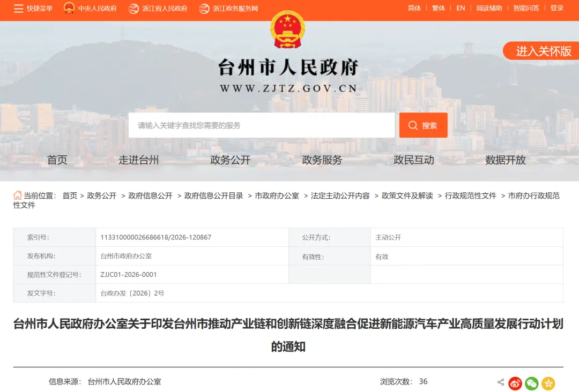579x392 pixels.
Task: Click the home icon next to 当前位置
Action: [18, 195]
